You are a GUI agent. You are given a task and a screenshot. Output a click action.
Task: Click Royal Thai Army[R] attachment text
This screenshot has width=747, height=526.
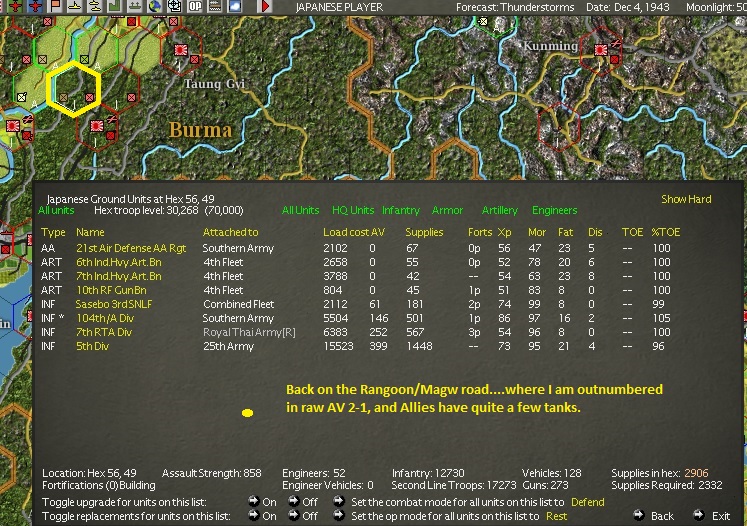pos(249,332)
